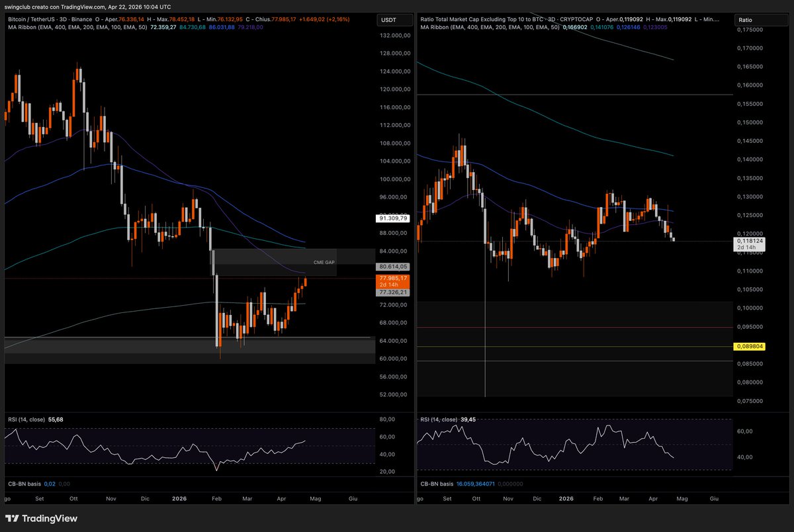Click the 0,118124 ratio price label
This screenshot has width=794, height=532.
click(x=750, y=242)
